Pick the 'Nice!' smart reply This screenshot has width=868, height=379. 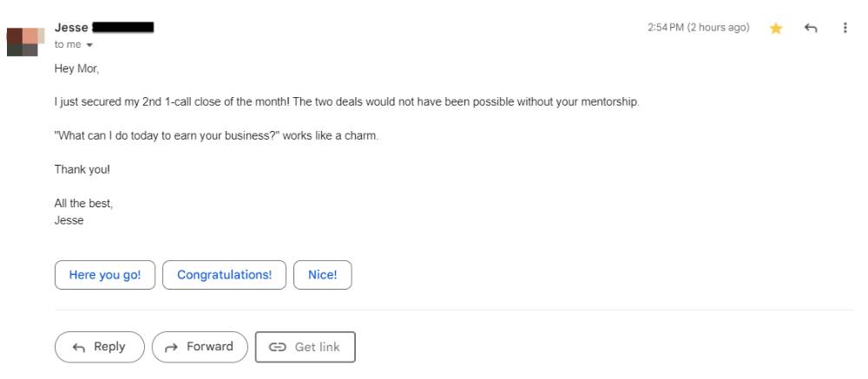(x=322, y=275)
